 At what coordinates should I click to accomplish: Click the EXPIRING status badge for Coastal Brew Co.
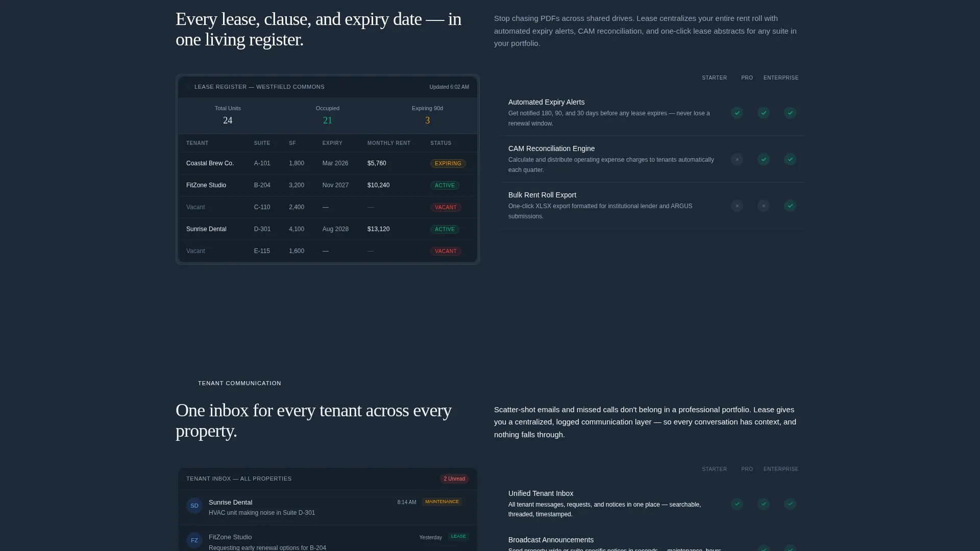(448, 163)
